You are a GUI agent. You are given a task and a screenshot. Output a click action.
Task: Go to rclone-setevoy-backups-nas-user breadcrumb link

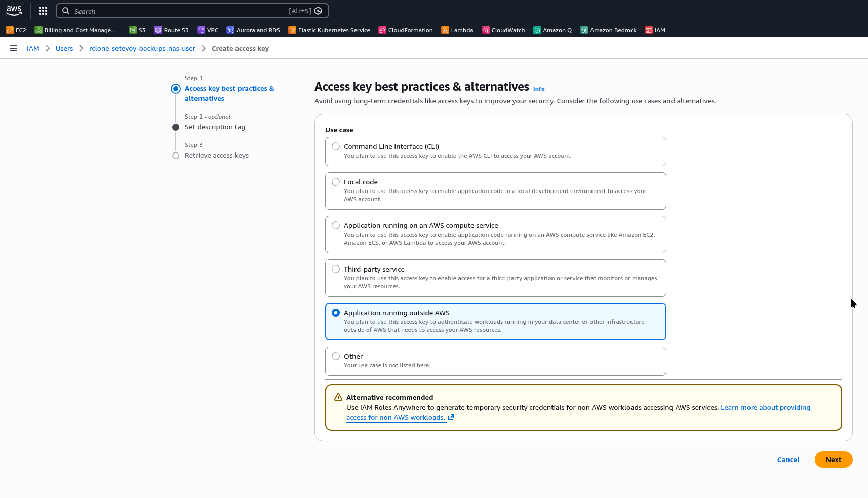tap(142, 49)
